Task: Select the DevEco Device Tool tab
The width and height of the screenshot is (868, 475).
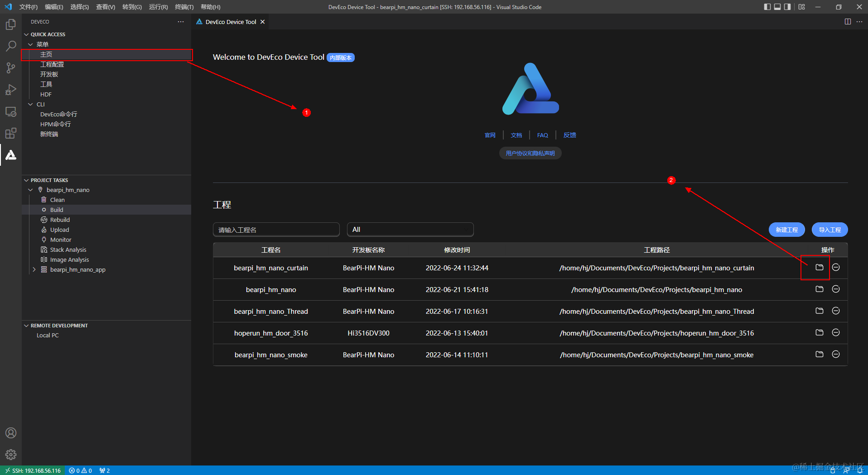Action: coord(230,22)
